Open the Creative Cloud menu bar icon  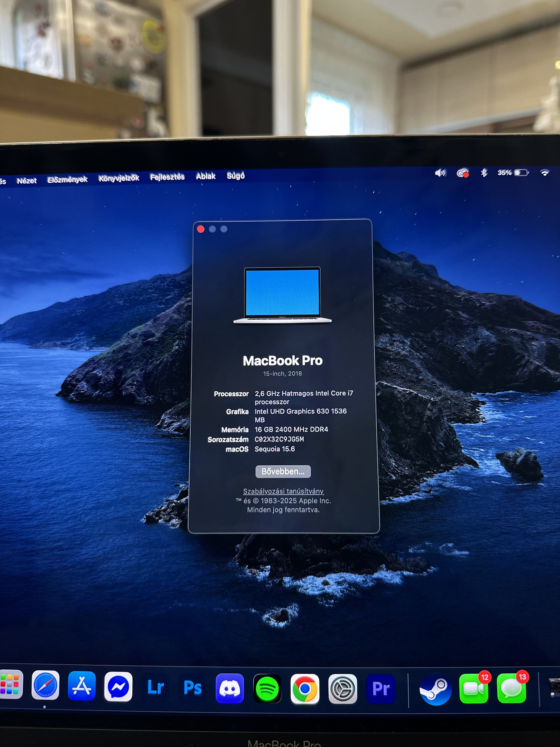(x=463, y=173)
